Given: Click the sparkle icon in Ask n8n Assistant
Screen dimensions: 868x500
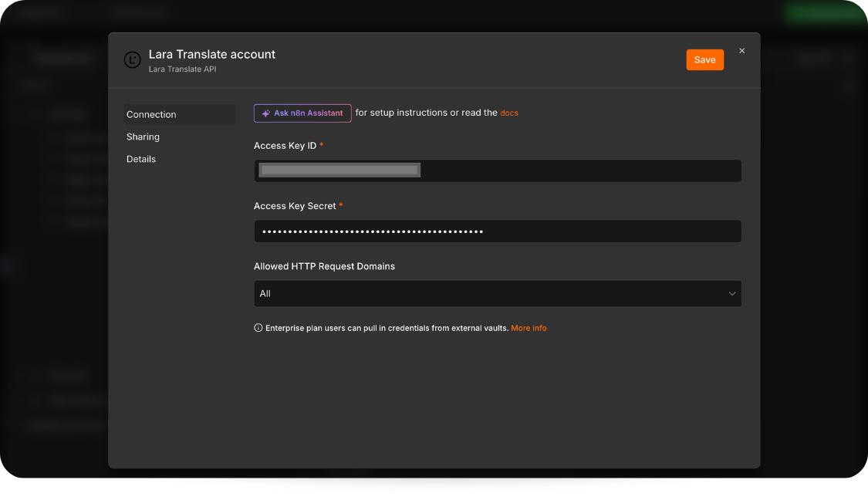Looking at the screenshot, I should (265, 113).
